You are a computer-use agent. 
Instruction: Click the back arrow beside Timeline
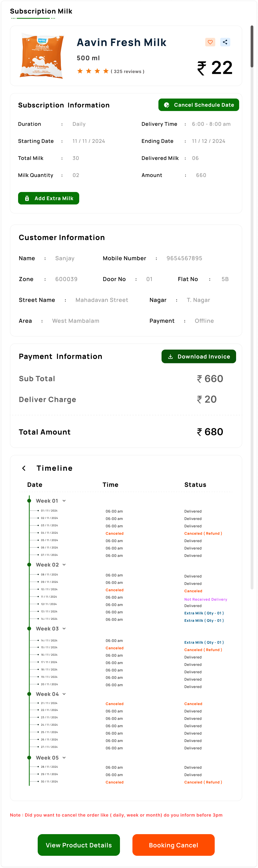(x=24, y=468)
